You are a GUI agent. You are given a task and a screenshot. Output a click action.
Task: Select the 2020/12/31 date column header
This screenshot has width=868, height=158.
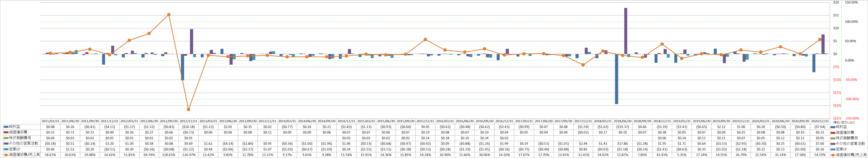(x=820, y=121)
